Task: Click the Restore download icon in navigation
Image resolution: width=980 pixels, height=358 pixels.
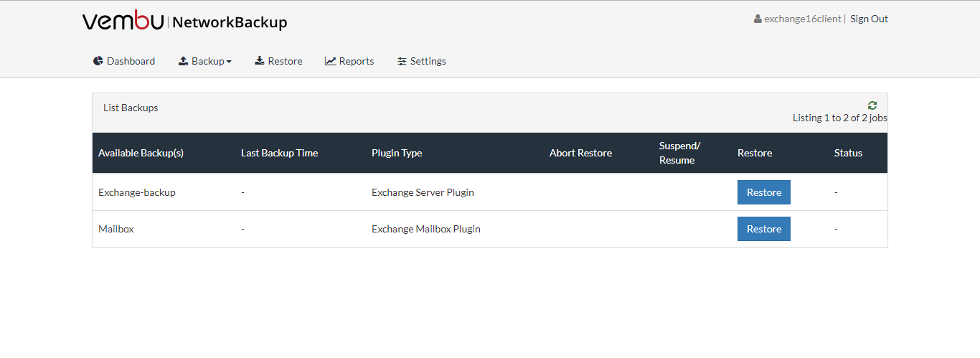Action: pyautogui.click(x=260, y=61)
